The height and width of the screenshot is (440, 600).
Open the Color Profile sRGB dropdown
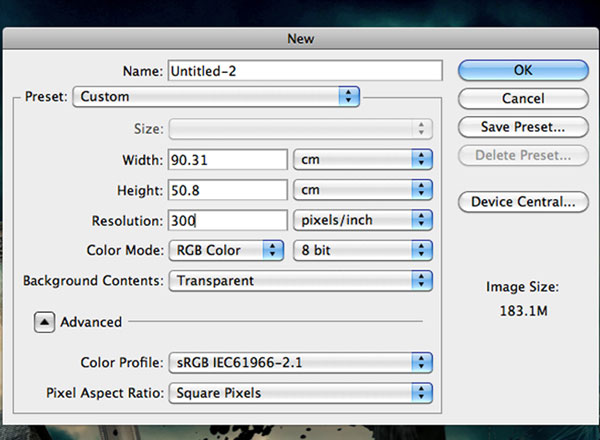(301, 362)
